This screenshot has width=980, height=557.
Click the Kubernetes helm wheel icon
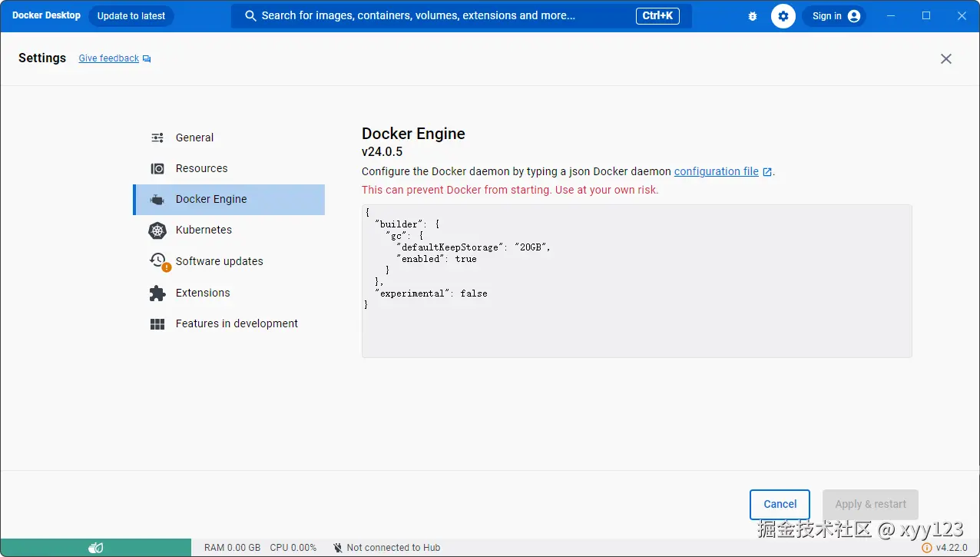(157, 230)
